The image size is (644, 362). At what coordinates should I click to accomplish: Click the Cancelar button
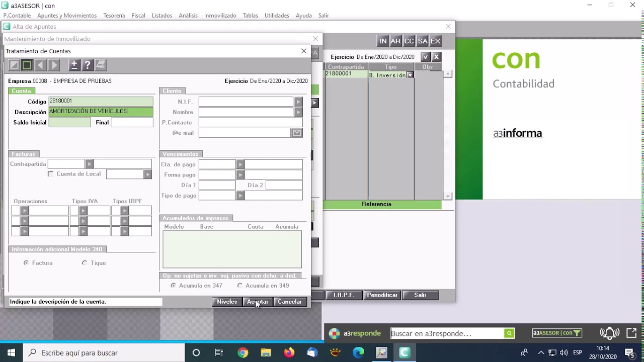click(290, 302)
